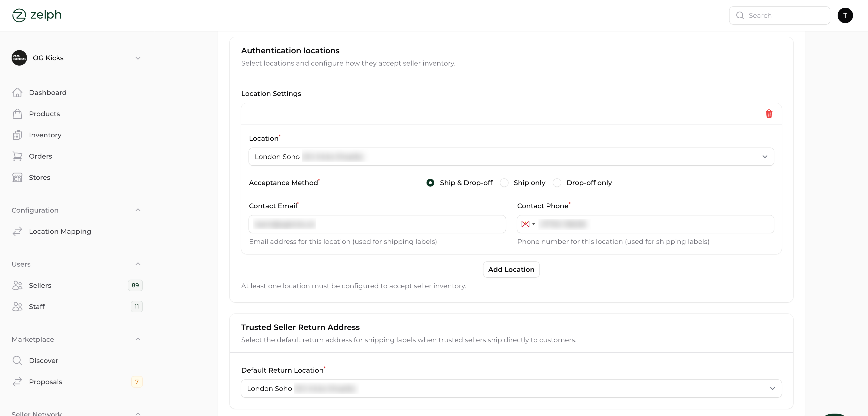Click the Add Location button
Image resolution: width=868 pixels, height=416 pixels.
pos(511,269)
